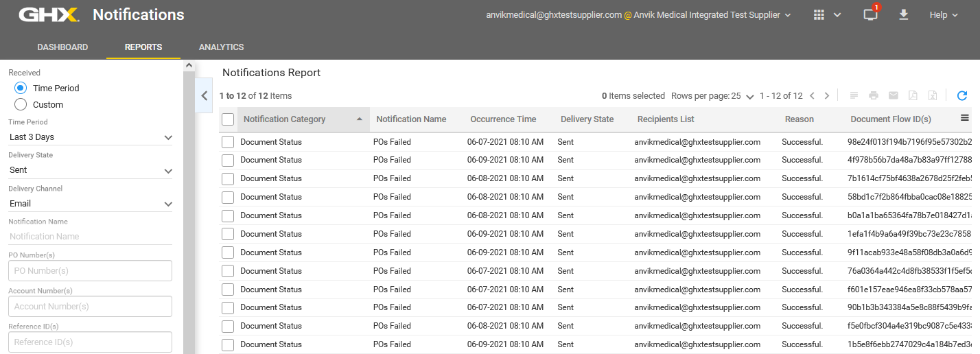Open the monitor alerts icon with badge
Viewport: 980px width, 354px height.
click(870, 15)
